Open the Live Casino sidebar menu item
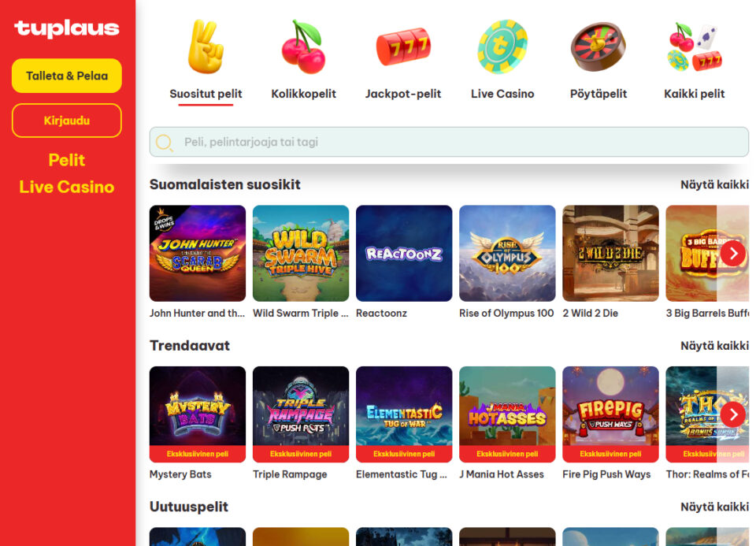The image size is (756, 546). pos(66,188)
